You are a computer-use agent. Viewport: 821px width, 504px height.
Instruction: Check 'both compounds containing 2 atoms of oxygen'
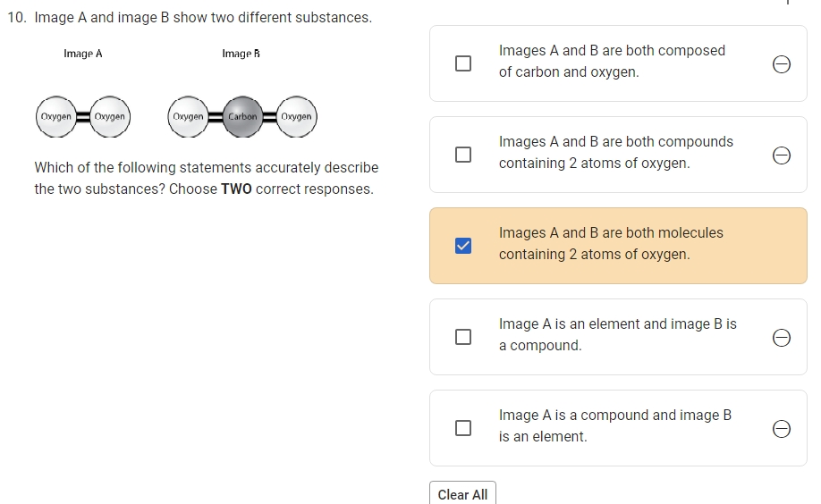coord(463,155)
